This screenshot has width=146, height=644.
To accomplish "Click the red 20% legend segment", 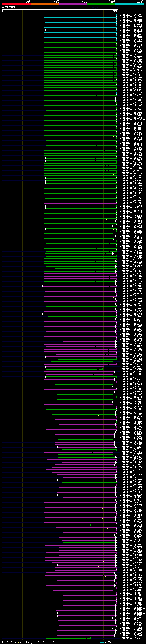I will pos(16,4).
